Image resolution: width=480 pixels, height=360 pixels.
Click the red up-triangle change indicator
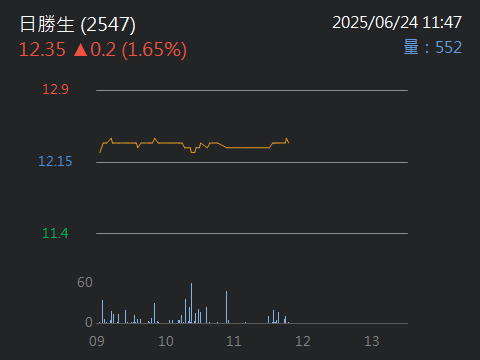pos(80,50)
